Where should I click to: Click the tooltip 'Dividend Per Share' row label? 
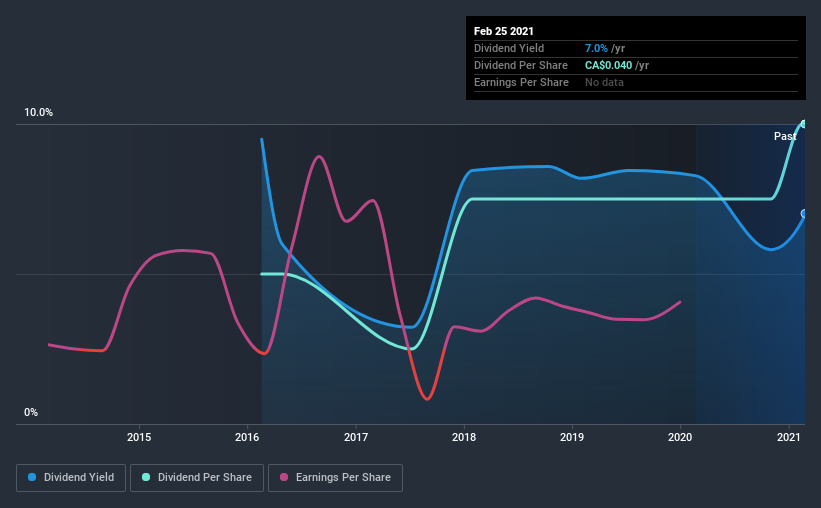pyautogui.click(x=521, y=65)
